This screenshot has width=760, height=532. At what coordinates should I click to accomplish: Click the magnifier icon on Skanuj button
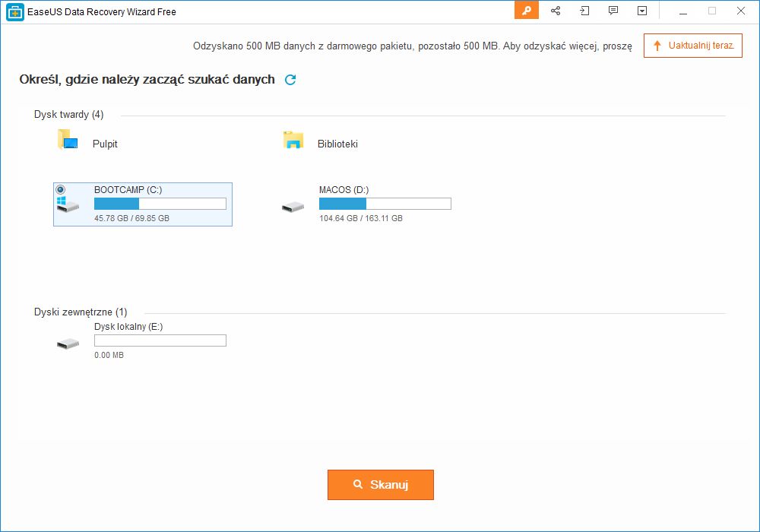coord(358,484)
